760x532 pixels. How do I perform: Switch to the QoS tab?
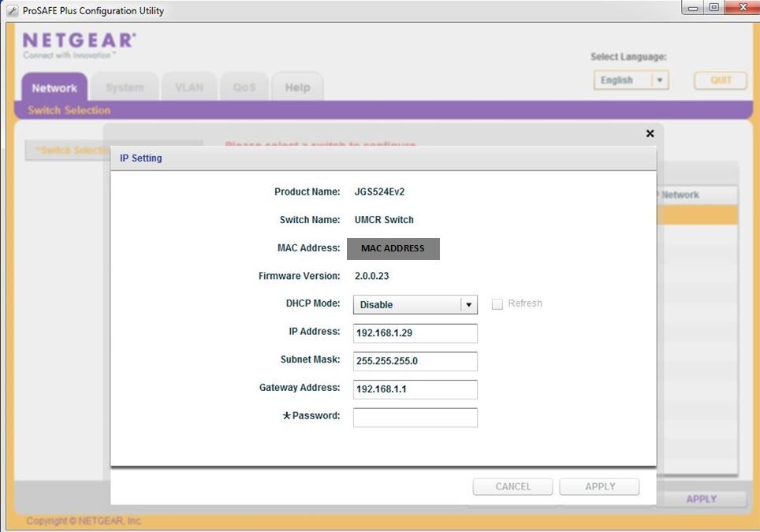click(244, 87)
